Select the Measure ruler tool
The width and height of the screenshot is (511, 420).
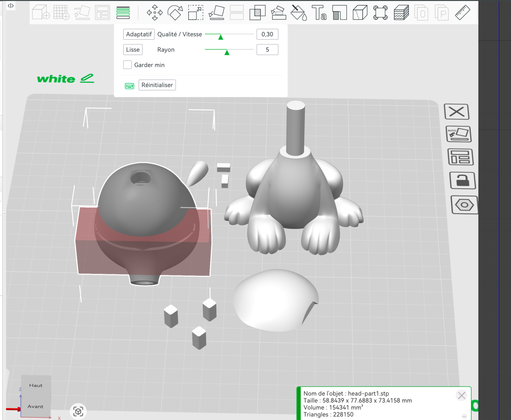462,12
